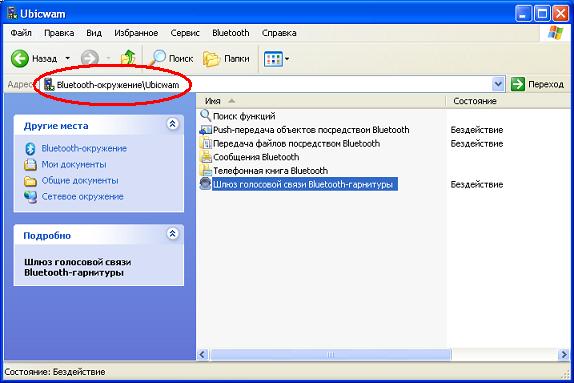The image size is (574, 383).
Task: Collapse the Другие места panel
Action: tap(172, 124)
